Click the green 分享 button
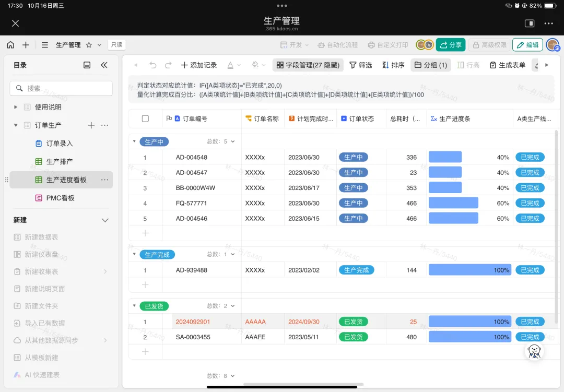The image size is (564, 392). [450, 45]
